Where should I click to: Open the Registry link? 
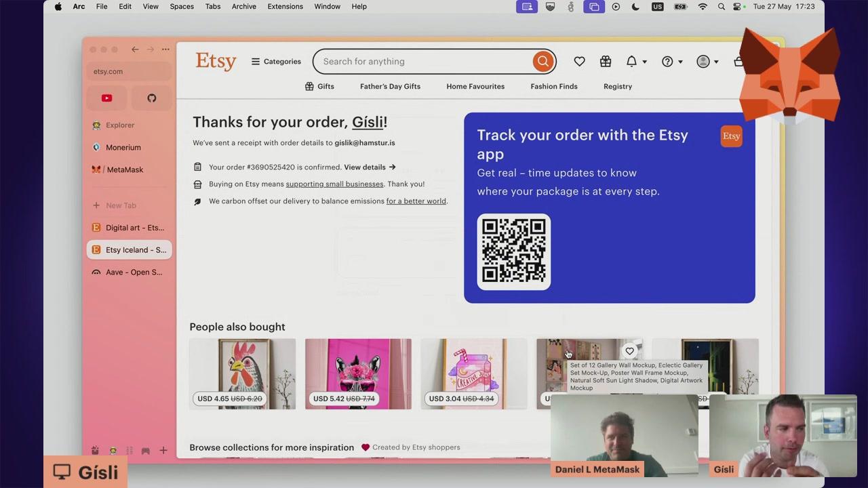point(618,87)
